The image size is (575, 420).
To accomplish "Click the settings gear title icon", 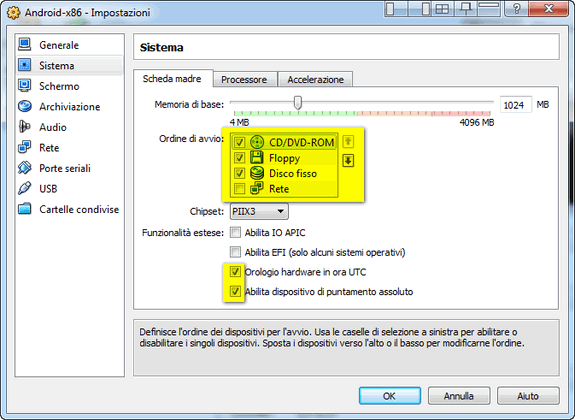I will [14, 12].
